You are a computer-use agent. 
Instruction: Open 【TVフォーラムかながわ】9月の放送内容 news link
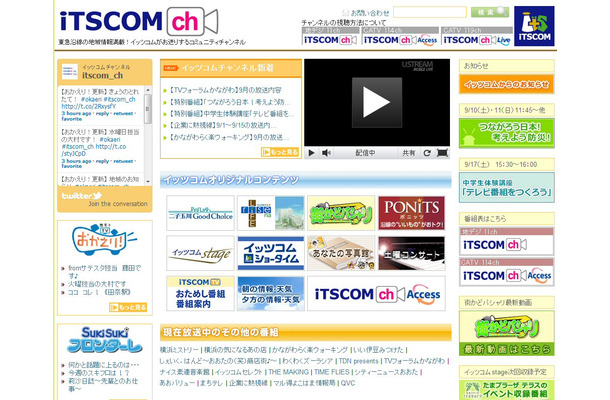click(x=225, y=90)
